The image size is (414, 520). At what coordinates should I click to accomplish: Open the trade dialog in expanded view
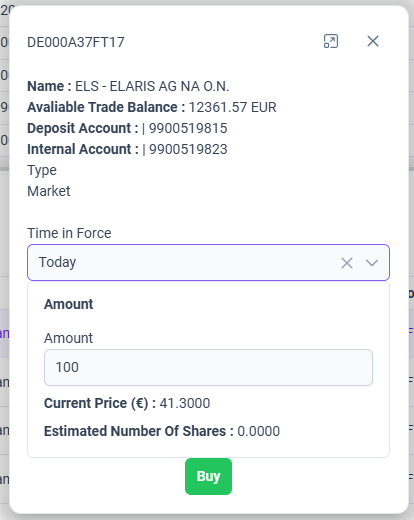[x=331, y=41]
